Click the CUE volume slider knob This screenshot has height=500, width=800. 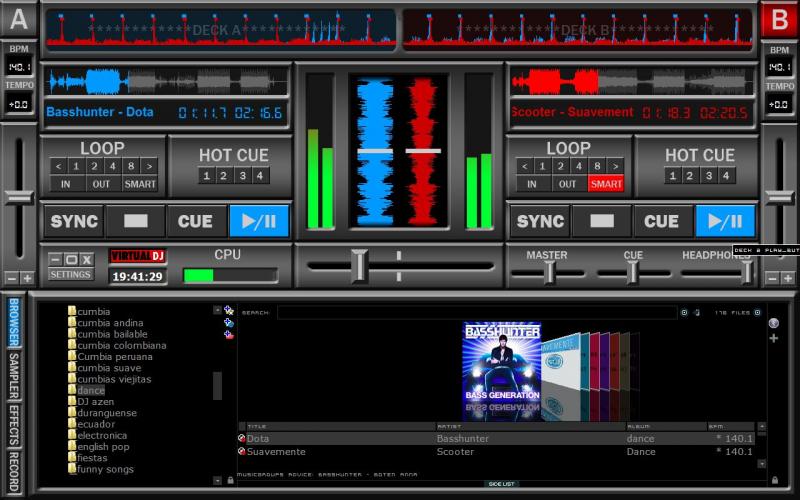click(632, 272)
